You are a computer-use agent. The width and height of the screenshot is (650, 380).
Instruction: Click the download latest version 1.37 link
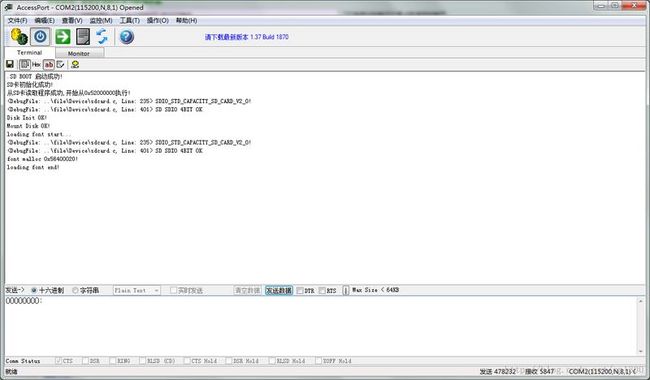pyautogui.click(x=246, y=37)
